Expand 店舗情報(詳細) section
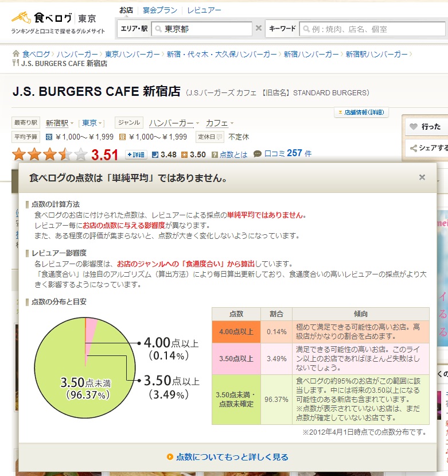Viewport: 448px width, 476px height. (x=361, y=113)
